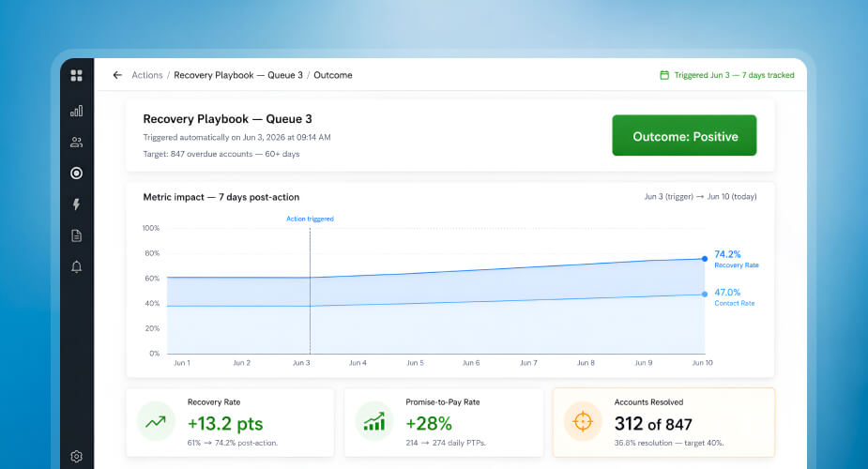
Task: Click the Contact Rate endpoint dot on chart
Action: click(705, 295)
